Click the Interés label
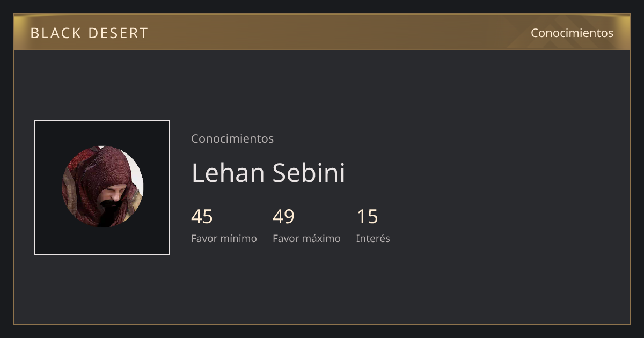The image size is (644, 338). point(373,238)
